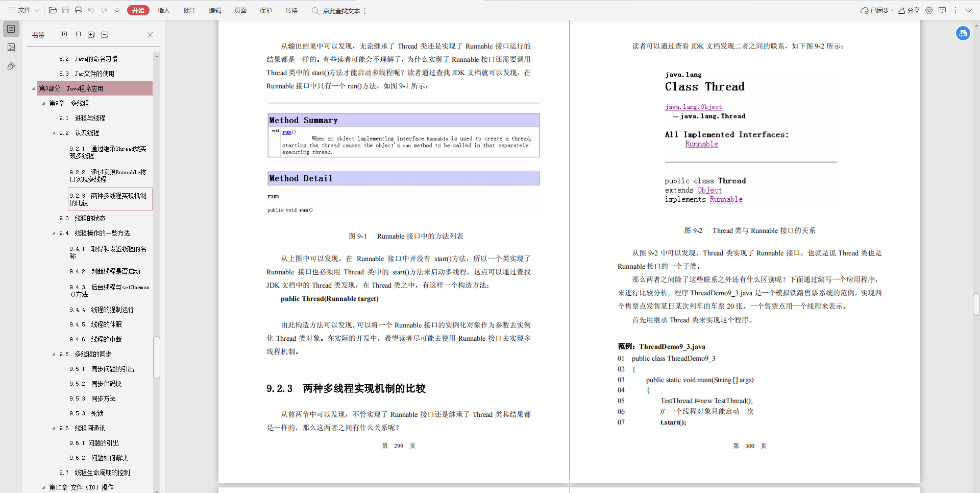980x493 pixels.
Task: Click the save document icon
Action: [65, 10]
